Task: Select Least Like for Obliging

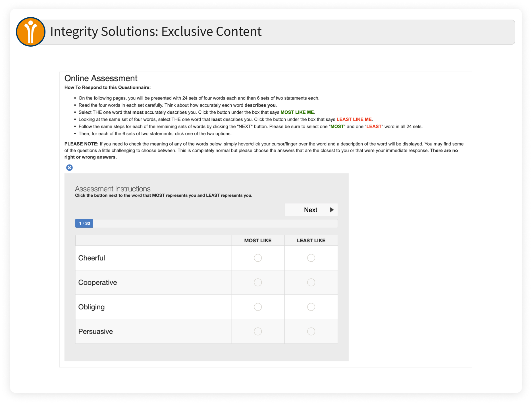Action: coord(311,307)
